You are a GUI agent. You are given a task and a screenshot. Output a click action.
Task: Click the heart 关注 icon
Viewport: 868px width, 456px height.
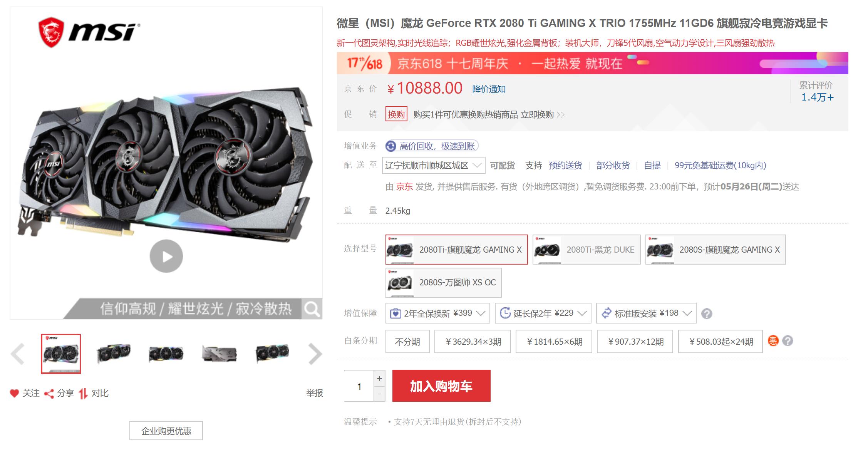(14, 393)
